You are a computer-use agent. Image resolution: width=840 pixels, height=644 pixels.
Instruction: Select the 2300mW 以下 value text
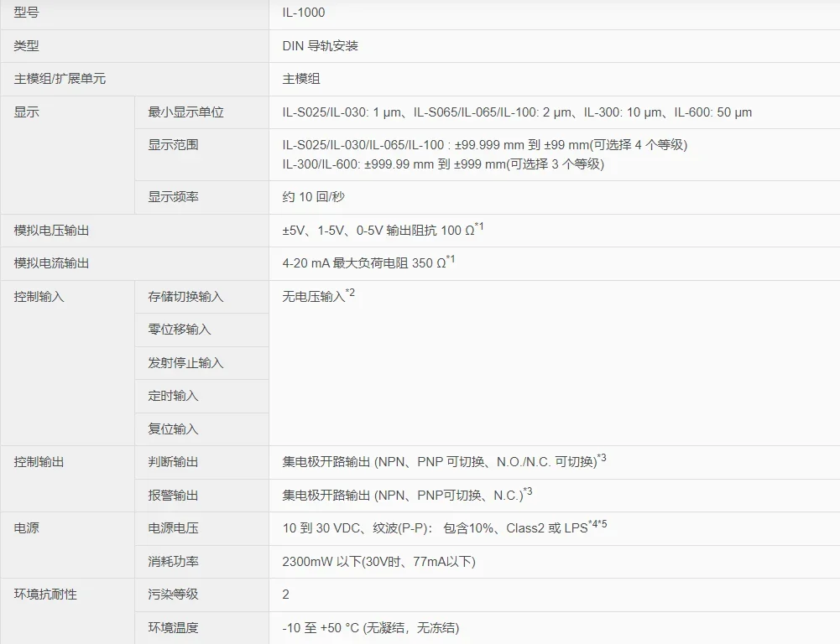(378, 562)
